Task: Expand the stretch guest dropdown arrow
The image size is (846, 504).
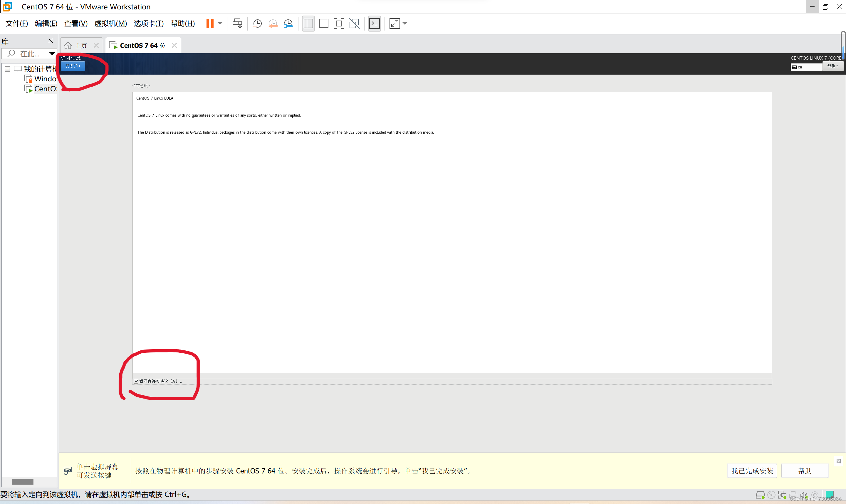Action: click(x=405, y=23)
